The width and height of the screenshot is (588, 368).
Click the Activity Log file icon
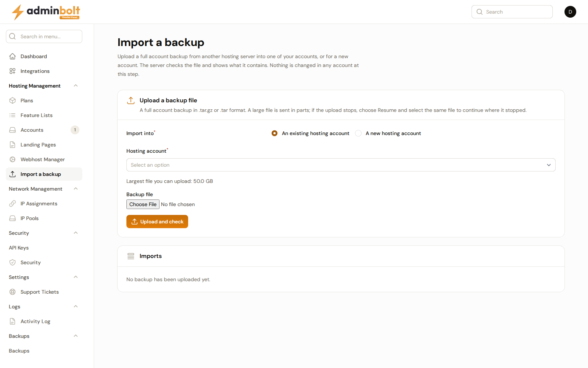click(12, 321)
